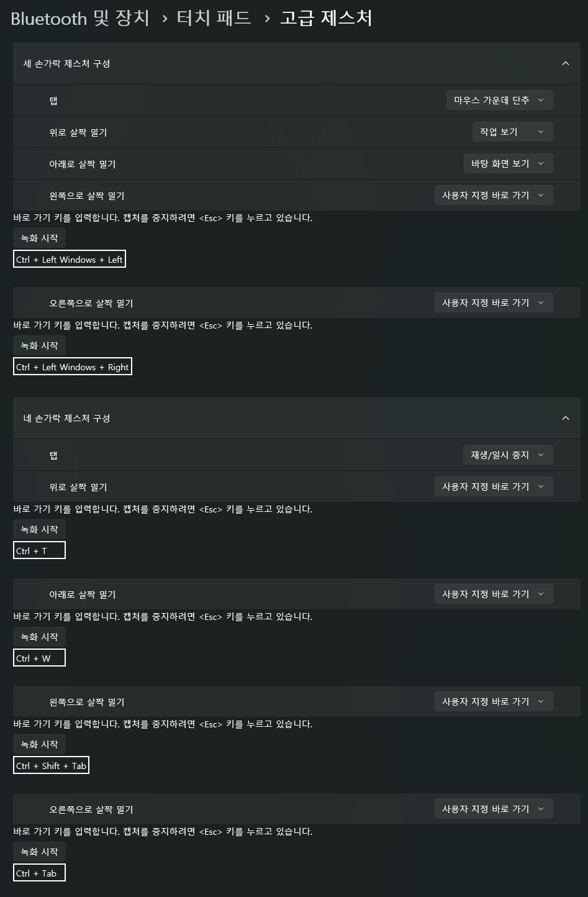Collapse the 세 손가락 제스처 구성 section
588x897 pixels.
[565, 63]
